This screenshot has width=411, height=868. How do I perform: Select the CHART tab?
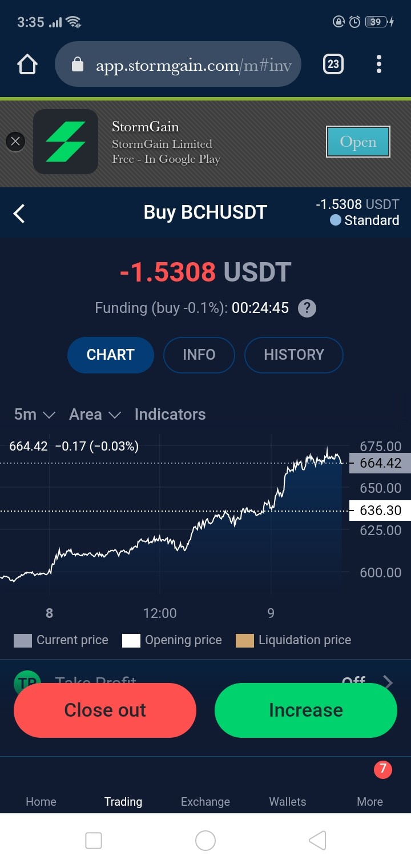click(111, 355)
